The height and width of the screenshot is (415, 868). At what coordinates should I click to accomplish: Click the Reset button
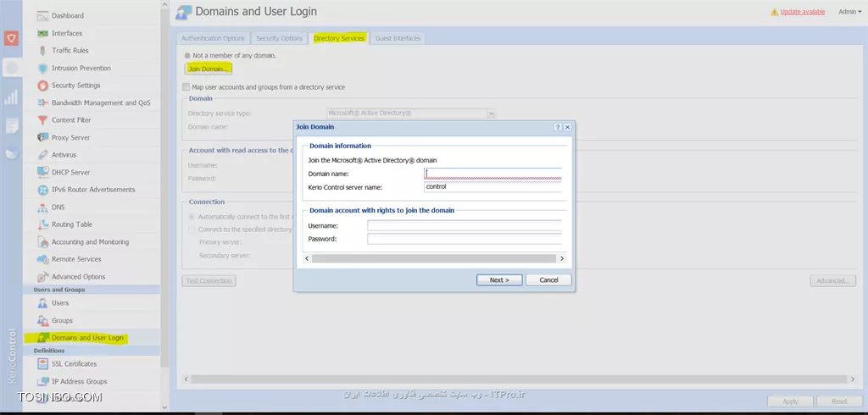(839, 401)
